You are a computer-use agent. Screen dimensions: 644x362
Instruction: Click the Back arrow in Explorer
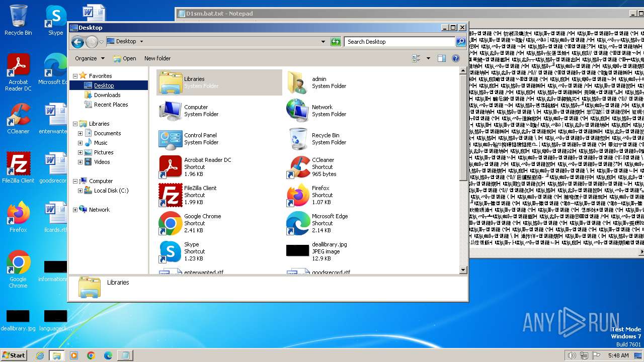[77, 42]
